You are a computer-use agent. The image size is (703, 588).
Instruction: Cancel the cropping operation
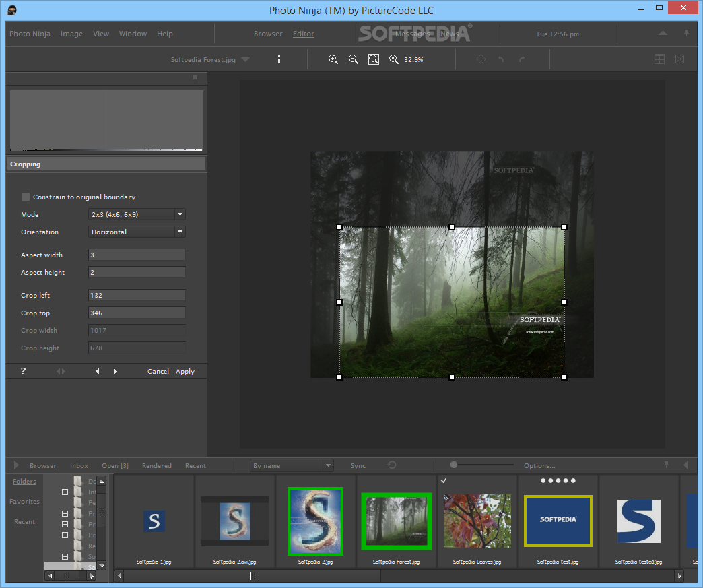click(x=158, y=371)
